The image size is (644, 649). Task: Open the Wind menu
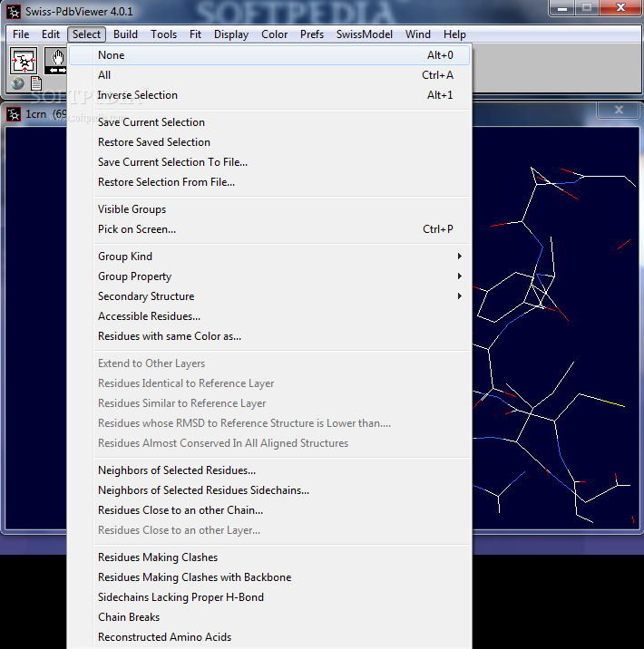[418, 34]
